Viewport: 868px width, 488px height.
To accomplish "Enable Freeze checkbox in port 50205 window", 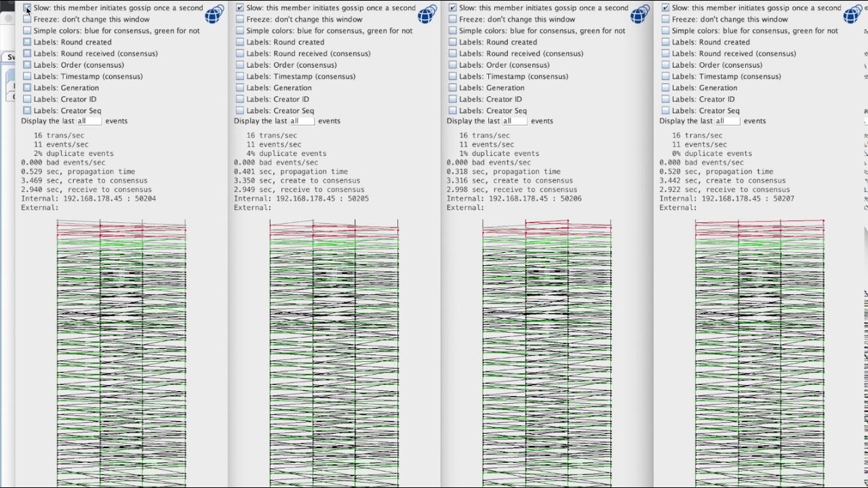I will [x=240, y=20].
